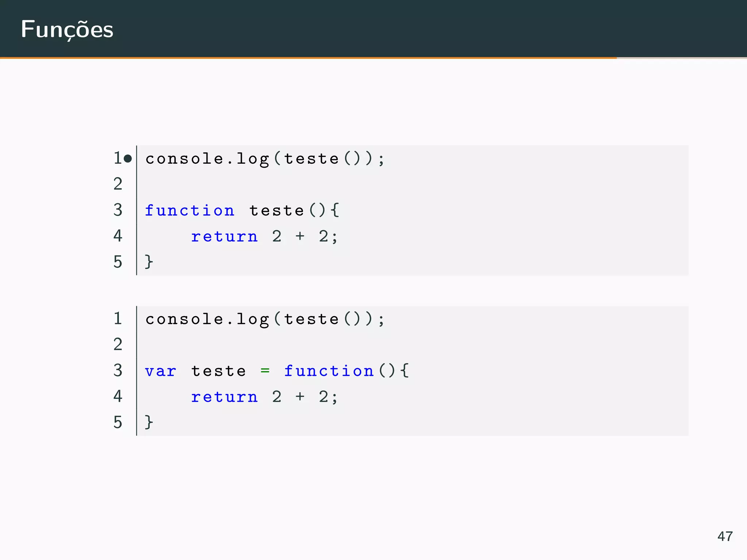Click the slide number "47"

(x=725, y=536)
